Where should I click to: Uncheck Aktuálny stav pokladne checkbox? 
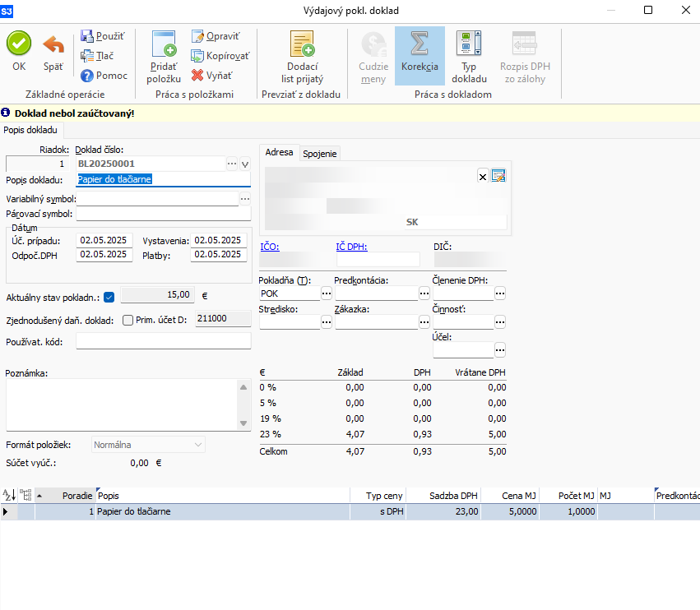(109, 298)
